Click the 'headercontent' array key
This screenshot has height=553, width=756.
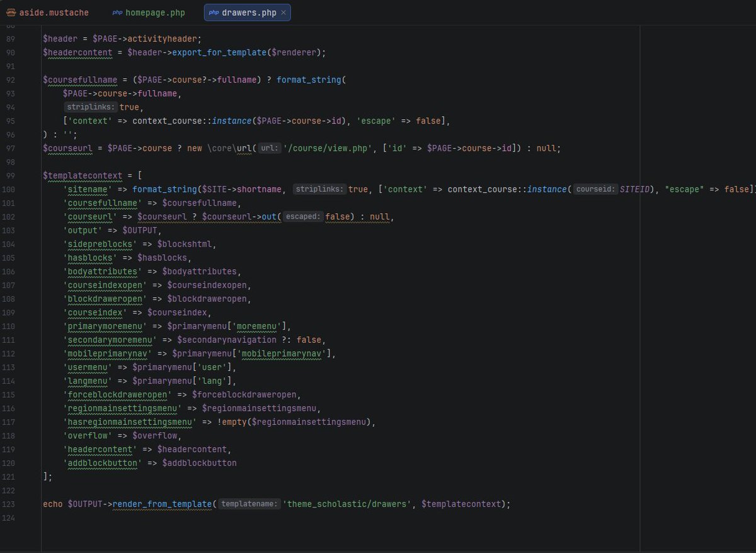[100, 449]
